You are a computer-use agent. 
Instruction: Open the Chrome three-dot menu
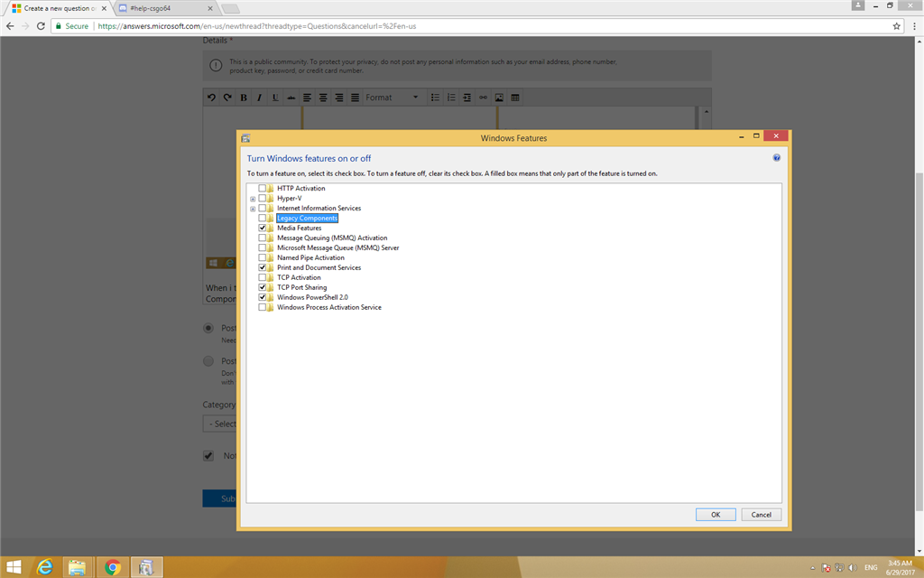tap(915, 26)
